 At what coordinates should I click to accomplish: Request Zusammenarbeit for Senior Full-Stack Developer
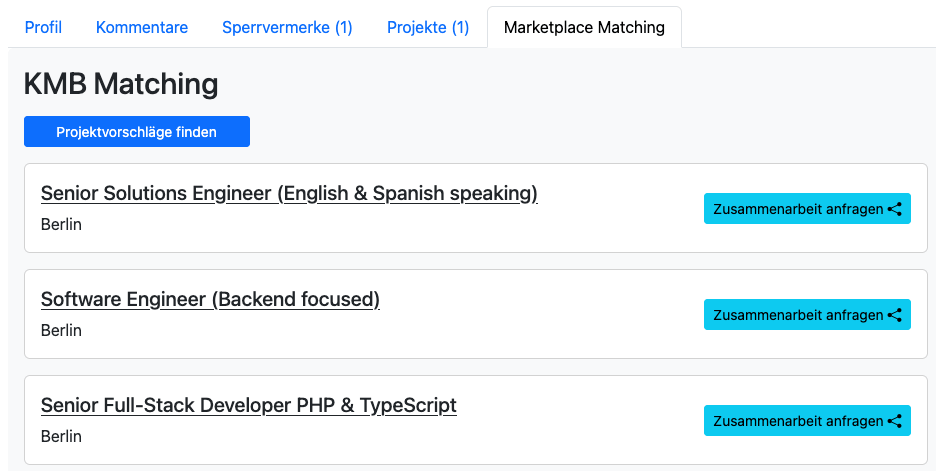pyautogui.click(x=798, y=421)
